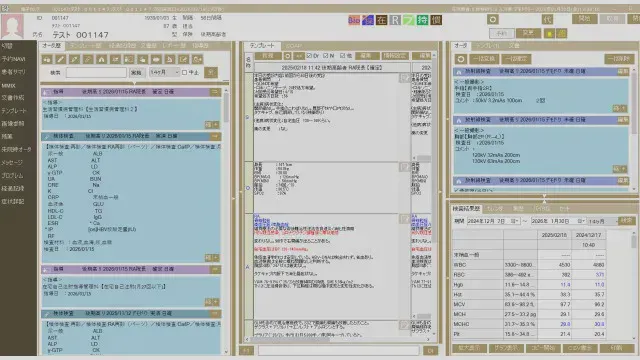Click the last icon in order history toolbar
This screenshot has height=360, width=640.
pos(198,60)
